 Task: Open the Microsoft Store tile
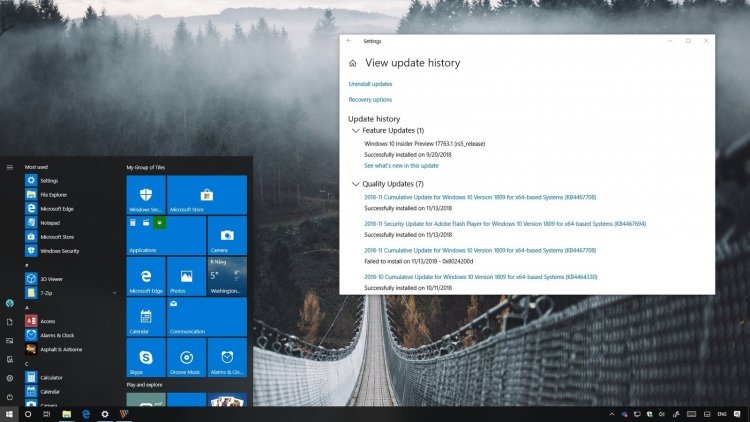pyautogui.click(x=207, y=195)
